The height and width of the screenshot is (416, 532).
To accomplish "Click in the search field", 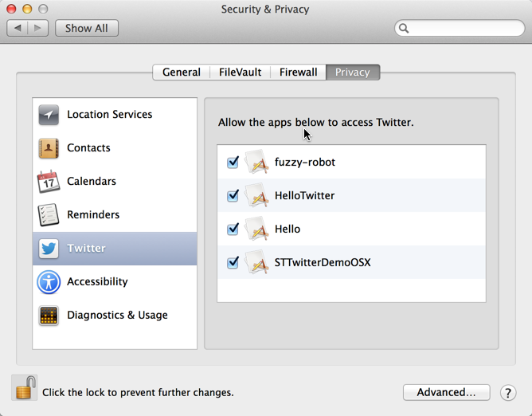I will click(460, 28).
